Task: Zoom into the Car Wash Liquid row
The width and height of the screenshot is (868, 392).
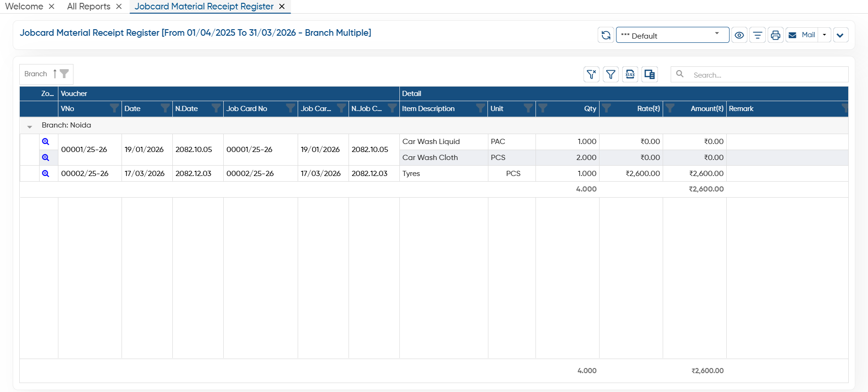Action: point(46,142)
